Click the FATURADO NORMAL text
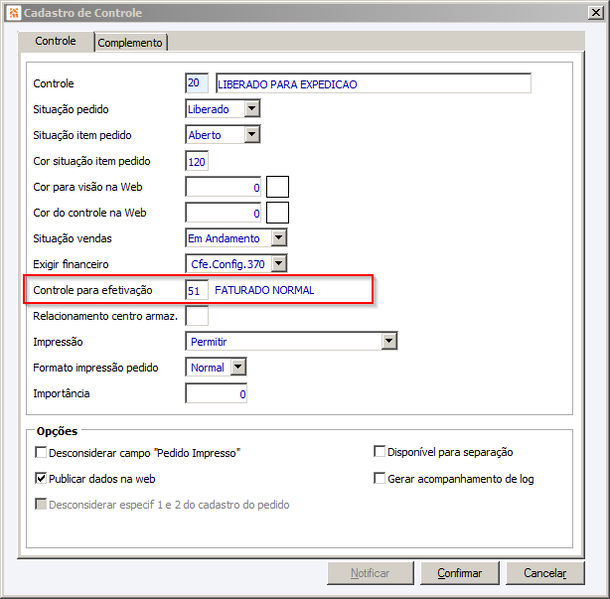610x599 pixels. [264, 290]
